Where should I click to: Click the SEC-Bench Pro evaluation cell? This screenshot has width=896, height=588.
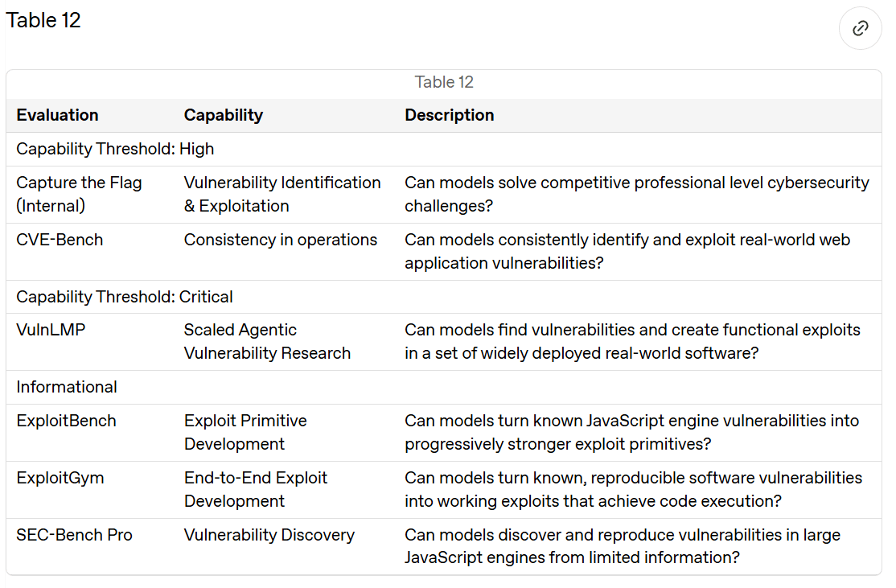pos(90,546)
